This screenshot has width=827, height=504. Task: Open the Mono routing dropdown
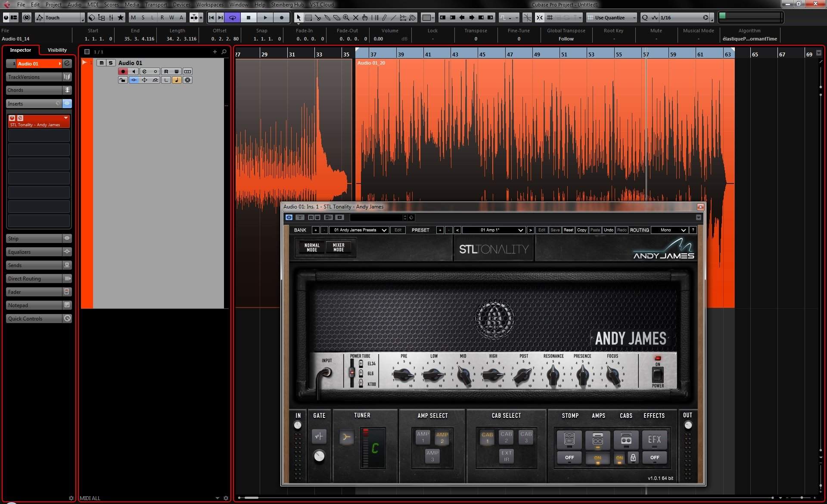(669, 230)
